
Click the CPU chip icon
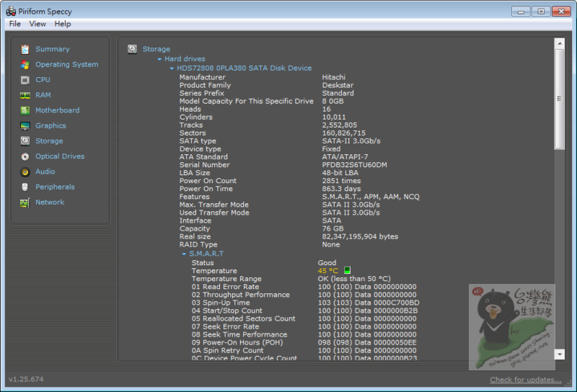click(25, 80)
